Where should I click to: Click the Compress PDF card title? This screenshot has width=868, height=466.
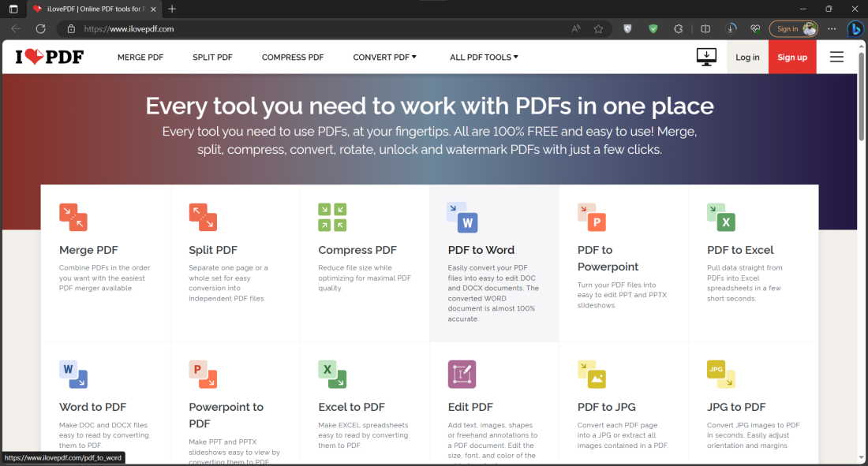click(x=357, y=250)
